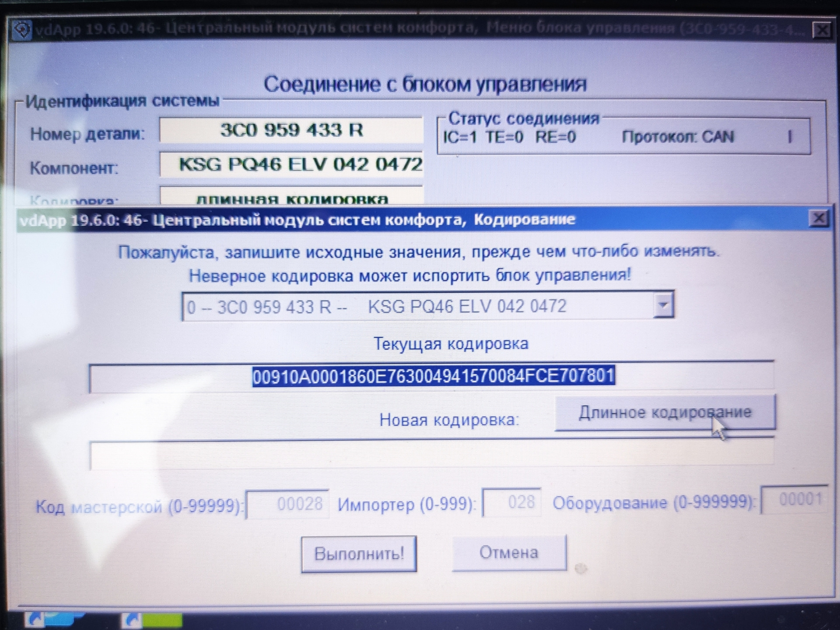Click the Код мастерской field 00028

287,504
